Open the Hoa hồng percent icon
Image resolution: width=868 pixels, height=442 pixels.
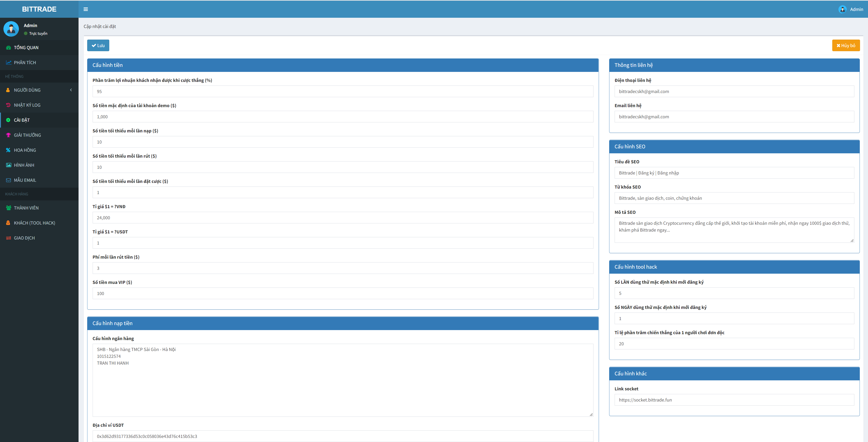[x=8, y=150]
